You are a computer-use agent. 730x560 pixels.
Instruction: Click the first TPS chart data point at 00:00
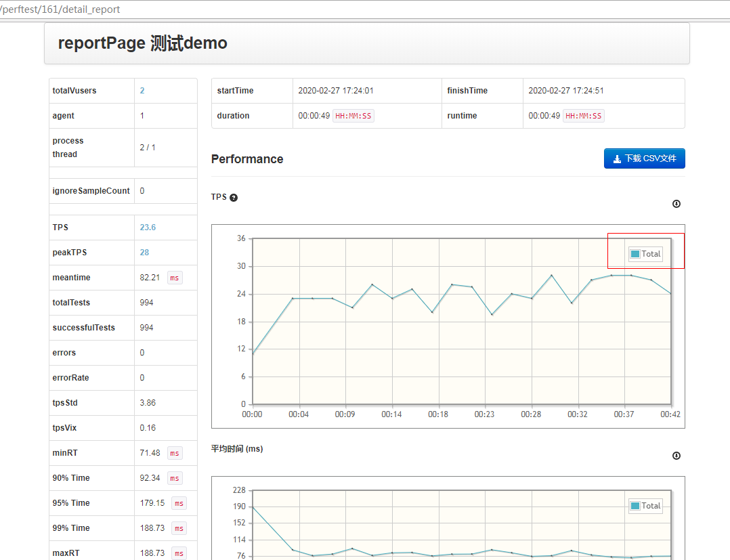(x=253, y=353)
